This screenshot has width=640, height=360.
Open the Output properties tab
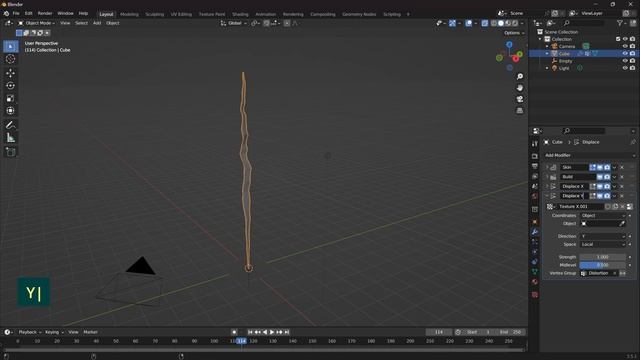(535, 166)
